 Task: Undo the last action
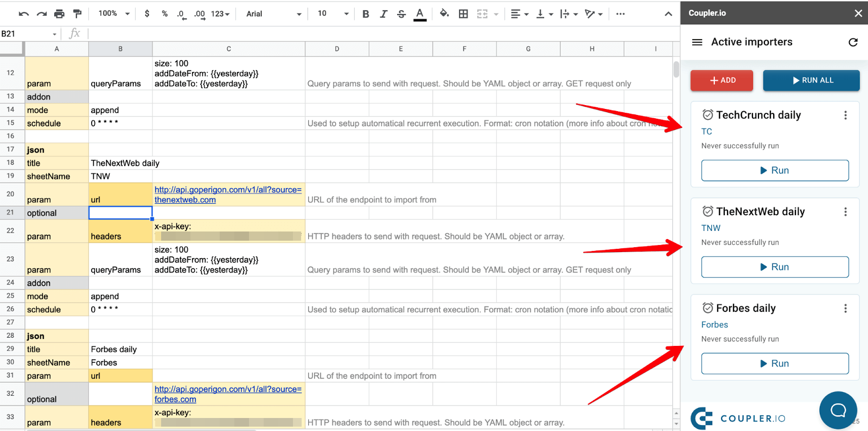click(23, 14)
